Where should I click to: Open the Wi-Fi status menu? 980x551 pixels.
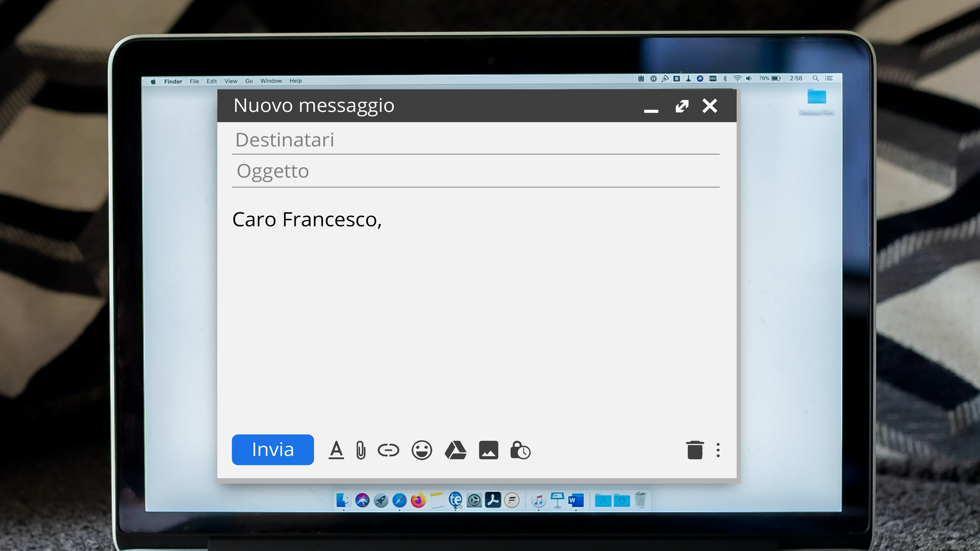[738, 78]
